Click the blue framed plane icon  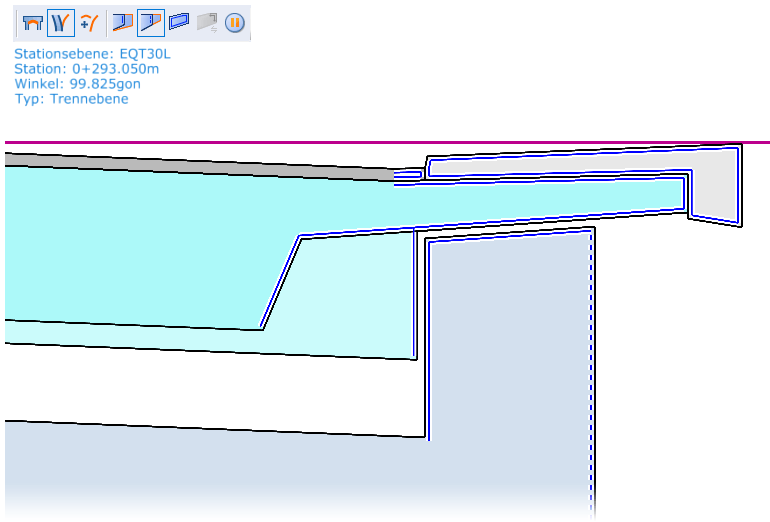click(179, 22)
